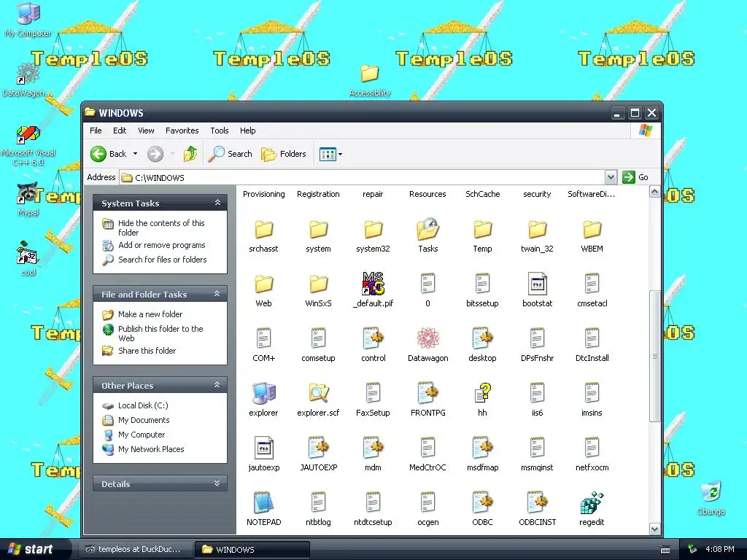Click the Forward navigation arrow
Viewport: 747px width, 560px height.
[x=155, y=154]
